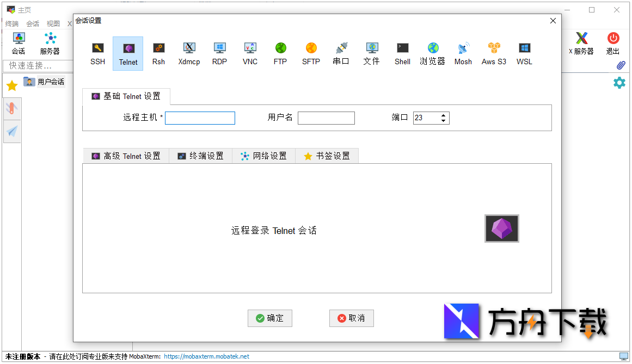The height and width of the screenshot is (364, 632).
Task: Select the Aws S3 session icon
Action: 493,53
